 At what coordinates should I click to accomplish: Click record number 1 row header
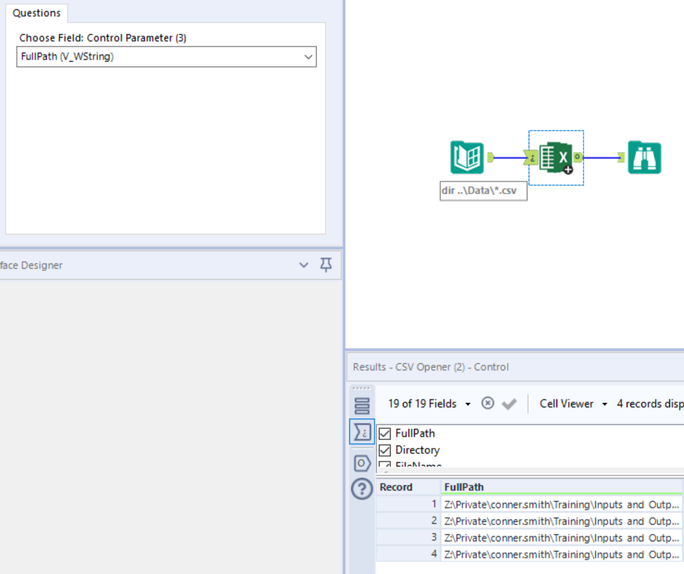(x=409, y=505)
